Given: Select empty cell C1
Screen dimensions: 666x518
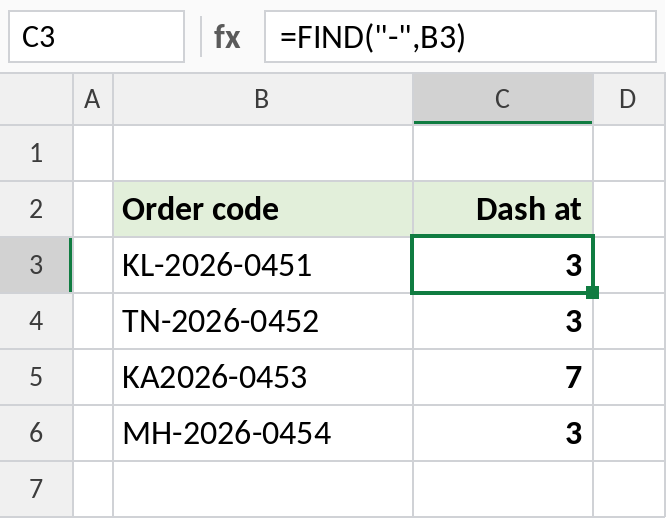Looking at the screenshot, I should [503, 153].
